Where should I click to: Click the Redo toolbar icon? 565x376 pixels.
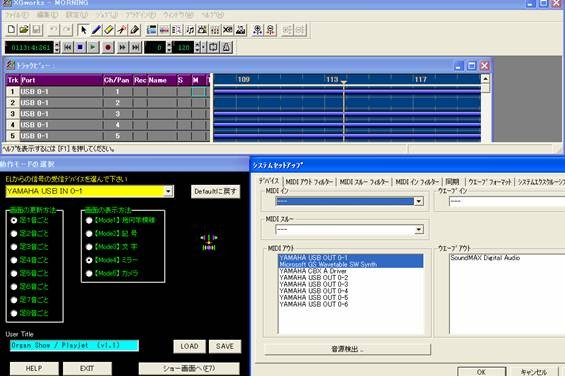pos(66,30)
